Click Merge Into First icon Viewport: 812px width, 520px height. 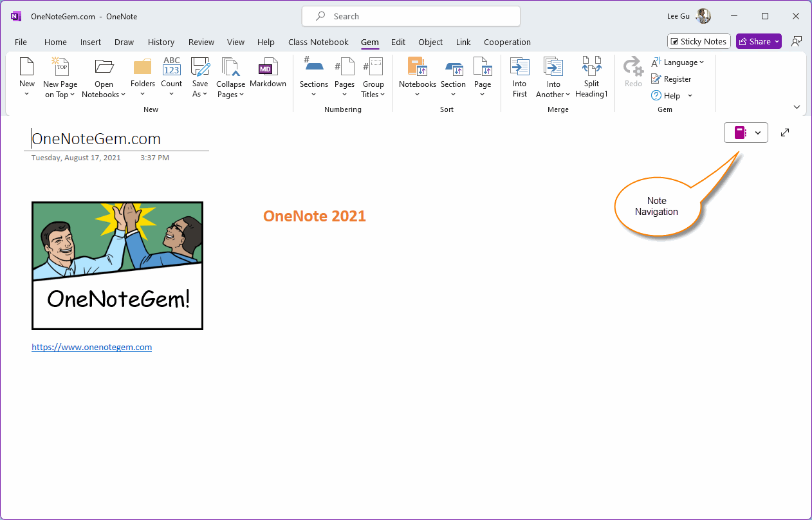pos(520,67)
